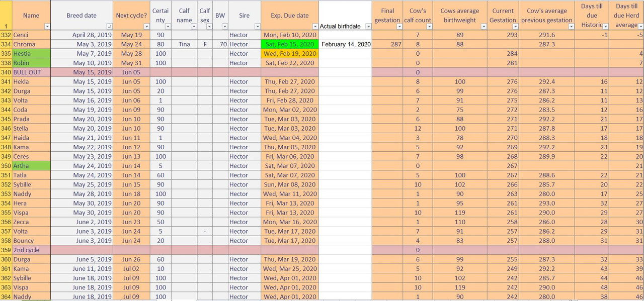Select next cycle cell May 19

tap(132, 35)
